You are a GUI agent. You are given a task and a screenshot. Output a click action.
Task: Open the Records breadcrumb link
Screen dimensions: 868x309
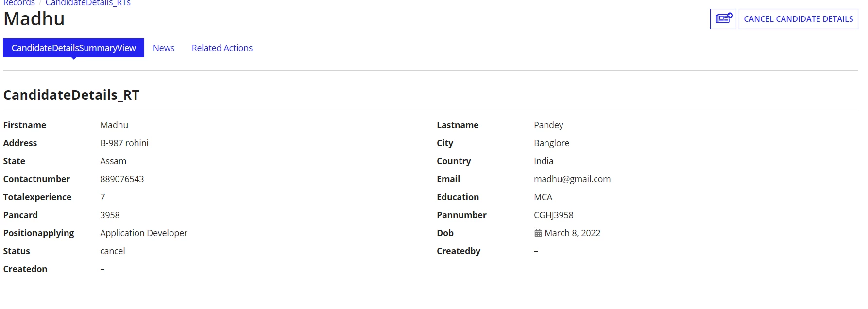coord(19,3)
